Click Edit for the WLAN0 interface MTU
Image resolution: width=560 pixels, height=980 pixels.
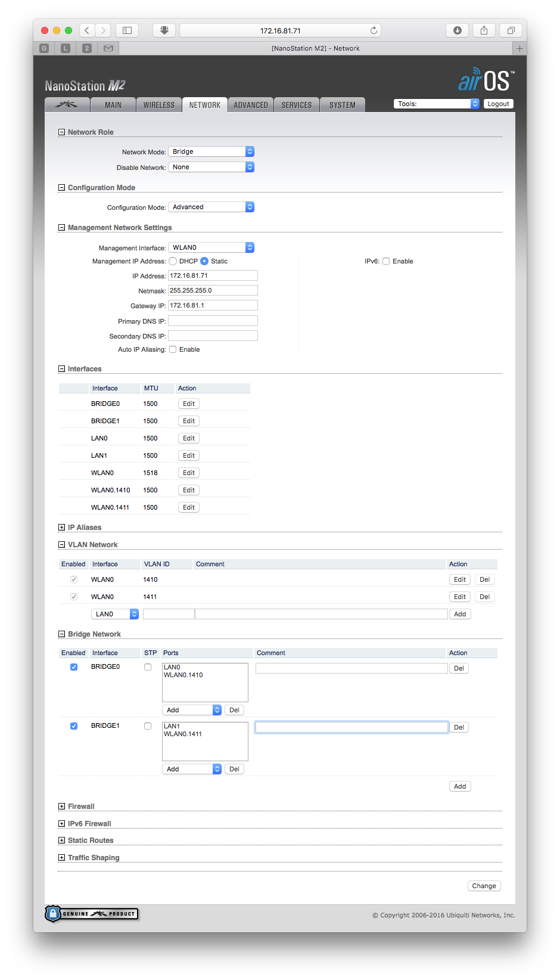[x=189, y=473]
